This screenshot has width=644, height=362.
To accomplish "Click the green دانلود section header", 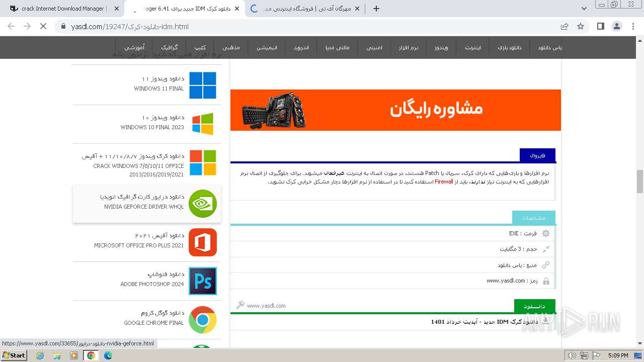I will coord(534,306).
